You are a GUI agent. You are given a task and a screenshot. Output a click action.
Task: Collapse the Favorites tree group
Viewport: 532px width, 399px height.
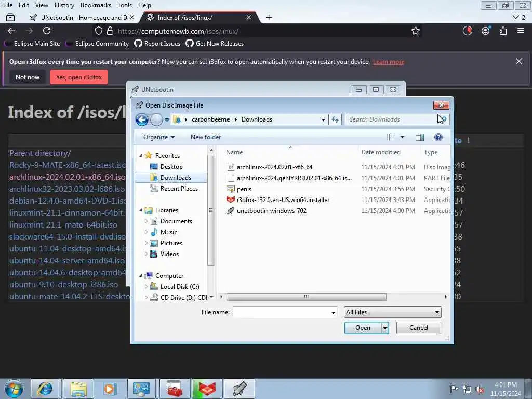click(x=141, y=155)
